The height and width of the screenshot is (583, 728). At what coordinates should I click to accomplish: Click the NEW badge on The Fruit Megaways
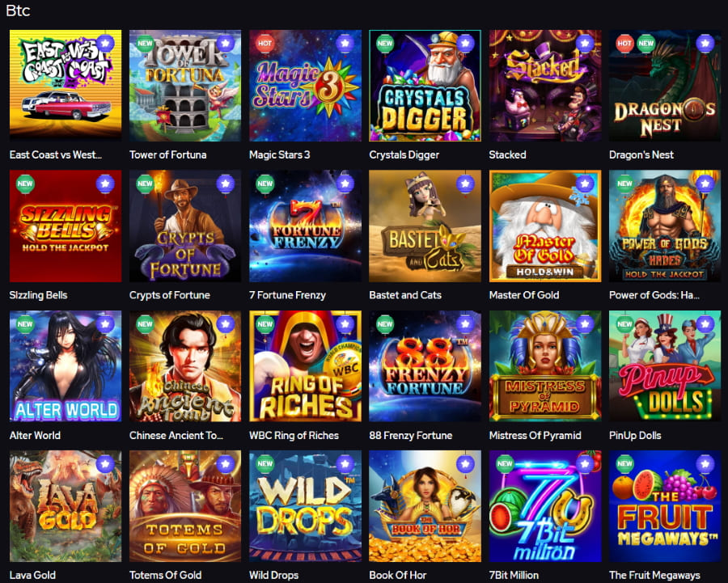[625, 463]
